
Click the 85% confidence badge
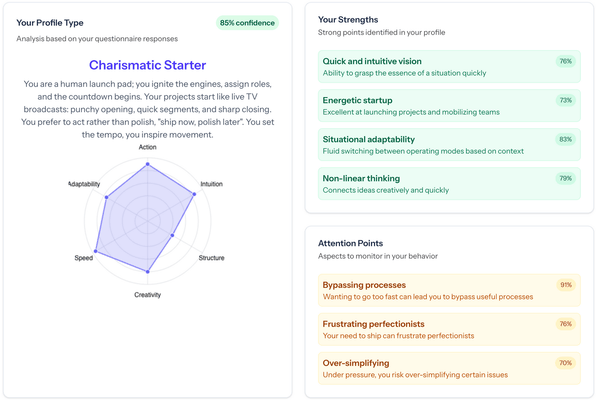247,23
